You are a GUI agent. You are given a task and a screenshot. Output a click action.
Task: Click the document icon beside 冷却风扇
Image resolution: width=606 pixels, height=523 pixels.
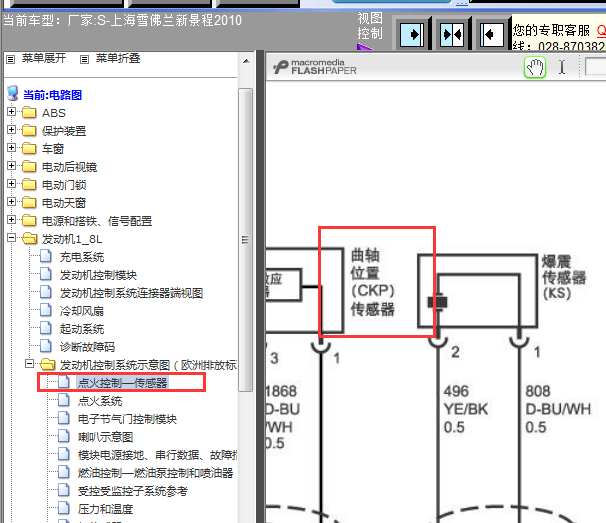coord(46,310)
